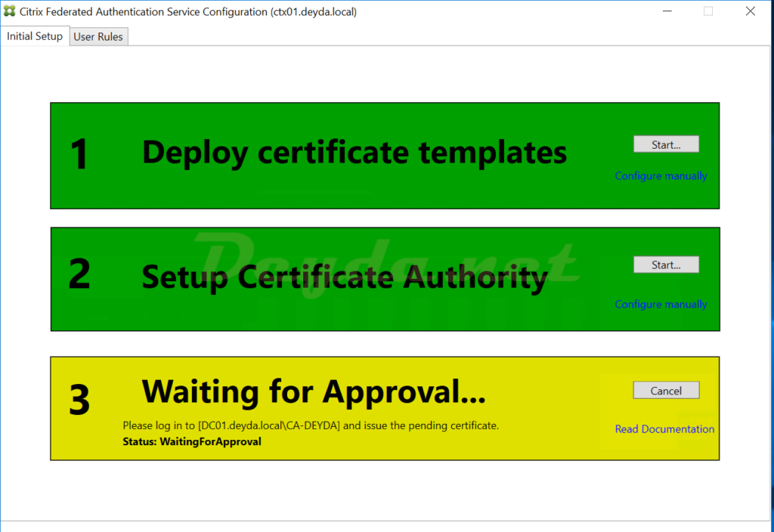The width and height of the screenshot is (774, 532).
Task: Click the step number 3 label
Action: click(79, 401)
